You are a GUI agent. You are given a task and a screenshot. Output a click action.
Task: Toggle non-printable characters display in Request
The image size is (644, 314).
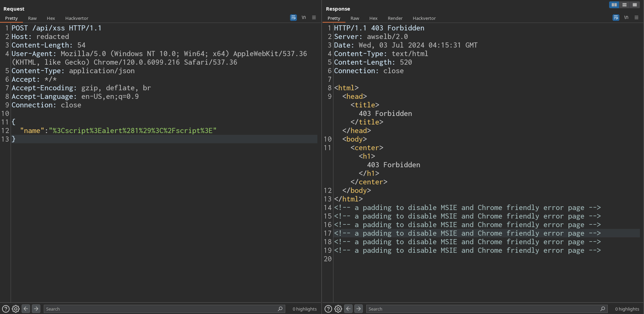(x=304, y=17)
